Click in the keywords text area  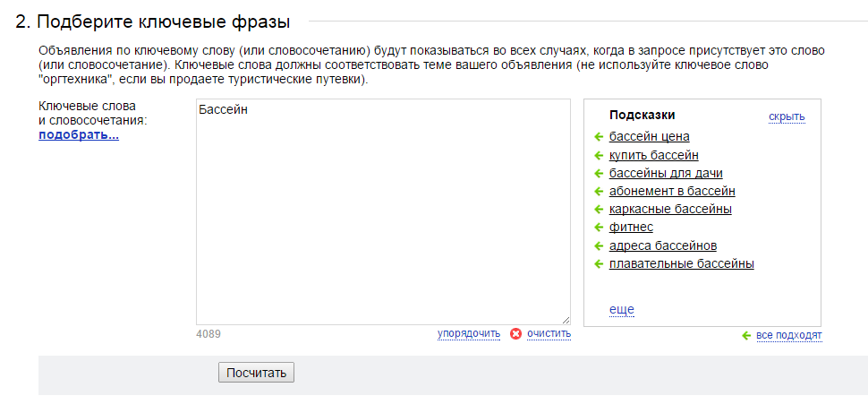pos(383,211)
